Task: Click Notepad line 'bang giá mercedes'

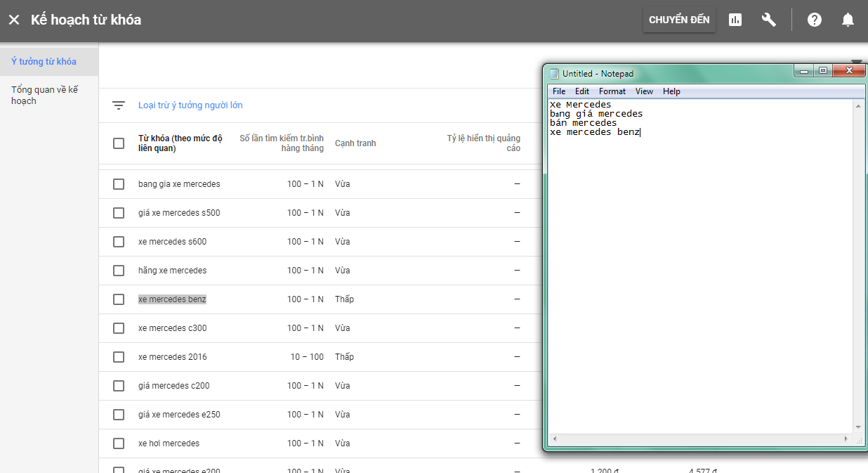Action: point(596,114)
